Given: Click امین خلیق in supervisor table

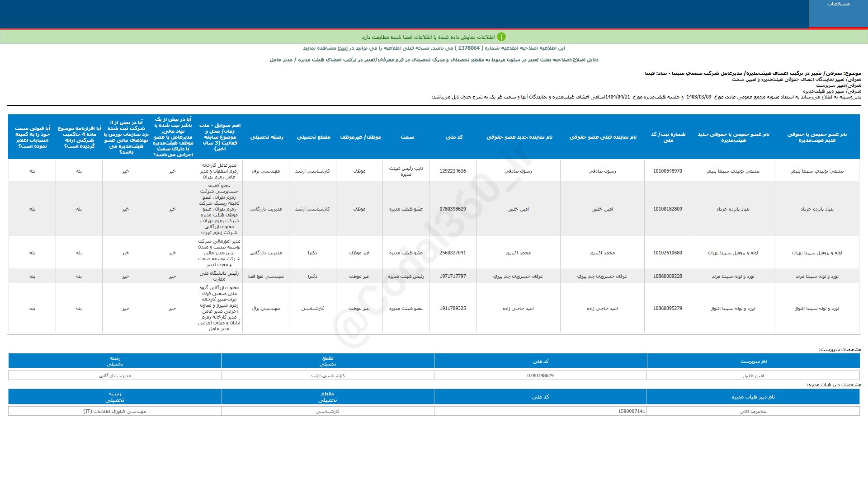Looking at the screenshot, I should (x=753, y=376).
